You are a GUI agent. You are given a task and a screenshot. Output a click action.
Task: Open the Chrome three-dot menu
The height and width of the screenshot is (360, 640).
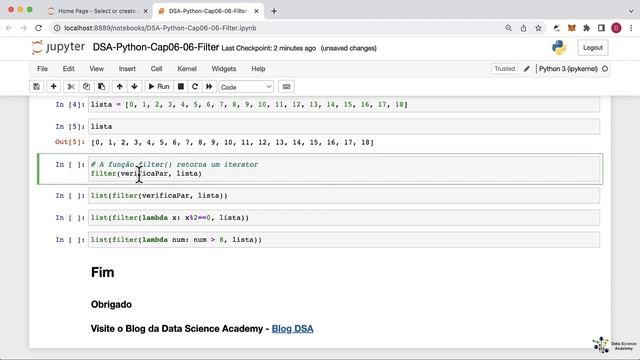pos(631,28)
